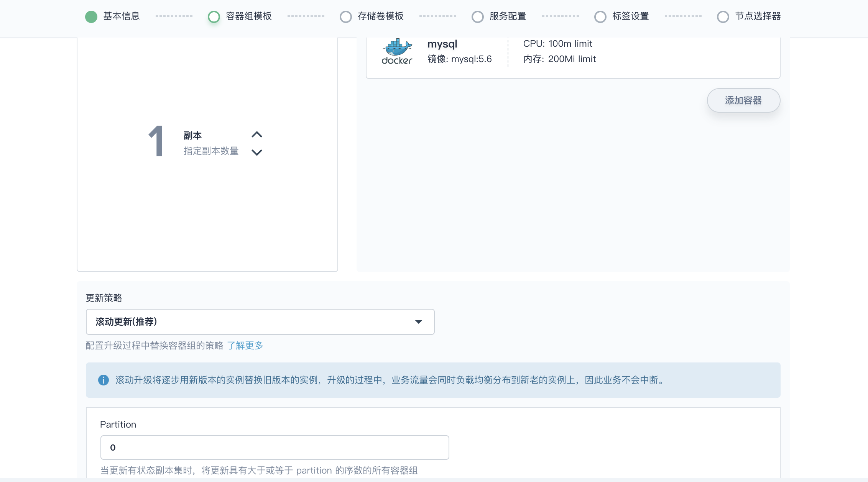
Task: Increase replica count with up chevron
Action: tap(256, 134)
